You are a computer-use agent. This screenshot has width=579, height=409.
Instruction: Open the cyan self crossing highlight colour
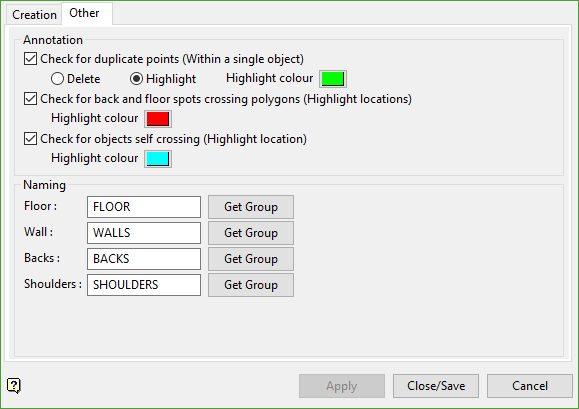[158, 159]
